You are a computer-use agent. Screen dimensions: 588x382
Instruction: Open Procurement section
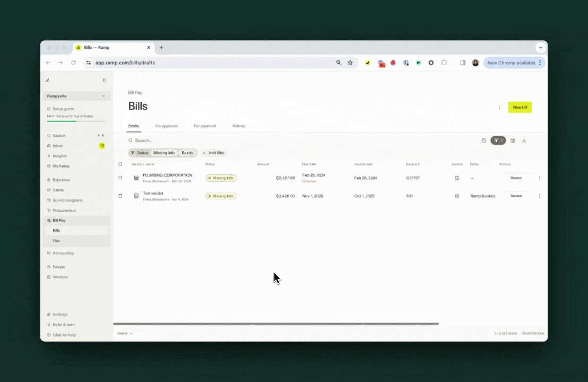pos(64,210)
